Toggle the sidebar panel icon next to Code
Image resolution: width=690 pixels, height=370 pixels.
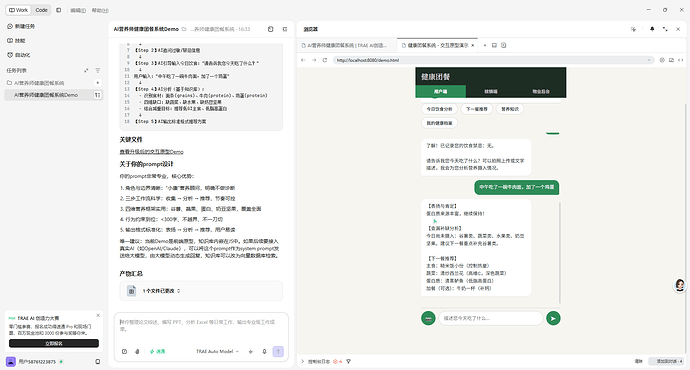(59, 10)
